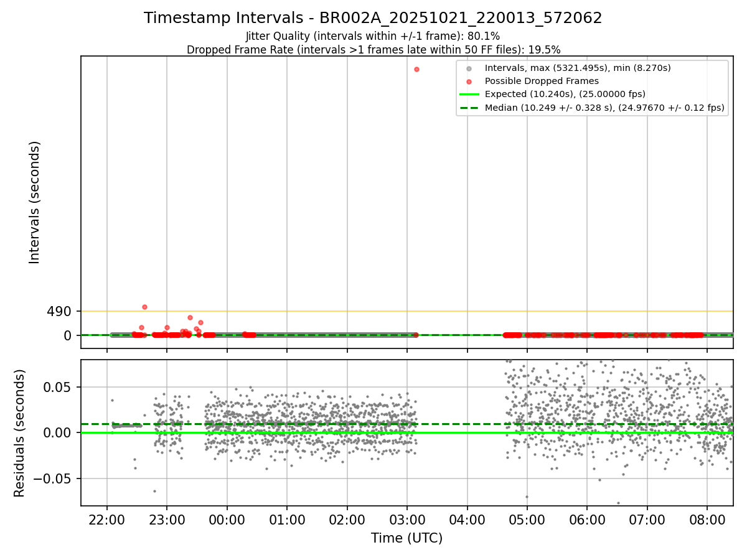Click the 'Possible Dropped Frames' legend entry

point(542,81)
